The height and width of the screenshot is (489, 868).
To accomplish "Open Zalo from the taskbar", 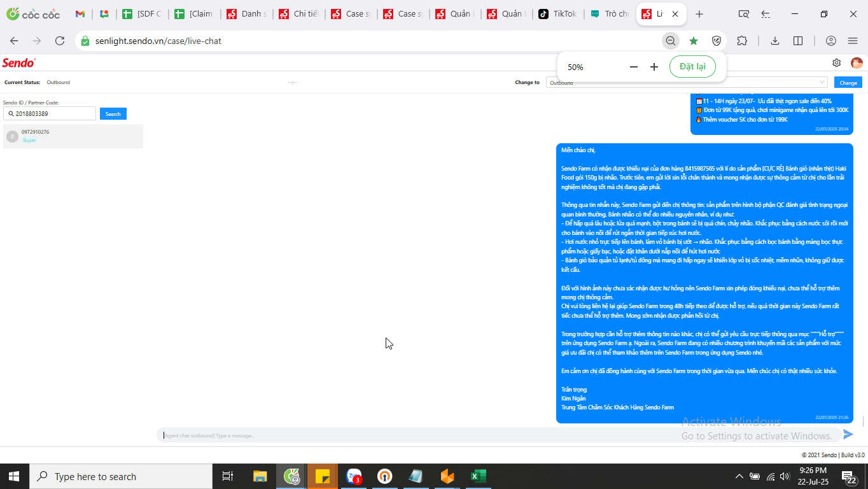I will click(354, 476).
